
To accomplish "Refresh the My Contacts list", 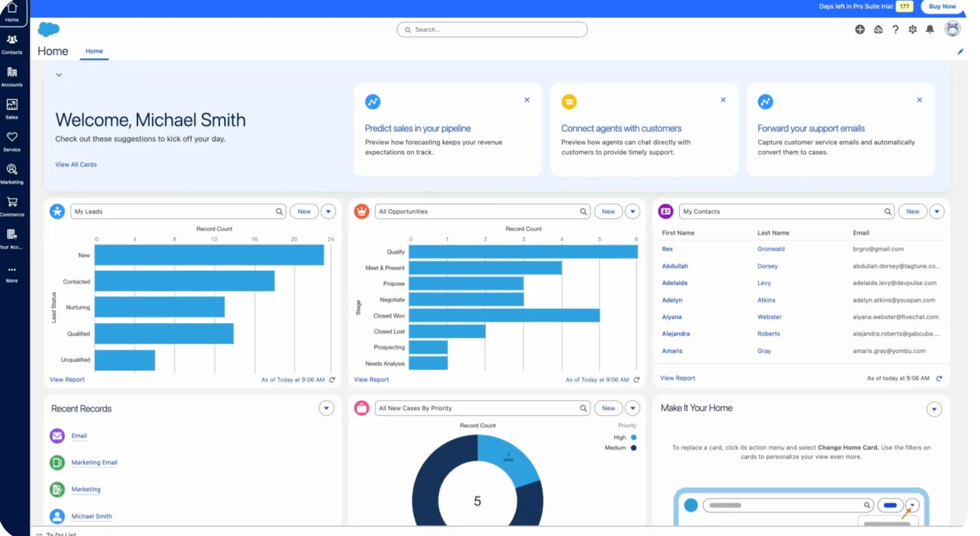I will click(939, 378).
